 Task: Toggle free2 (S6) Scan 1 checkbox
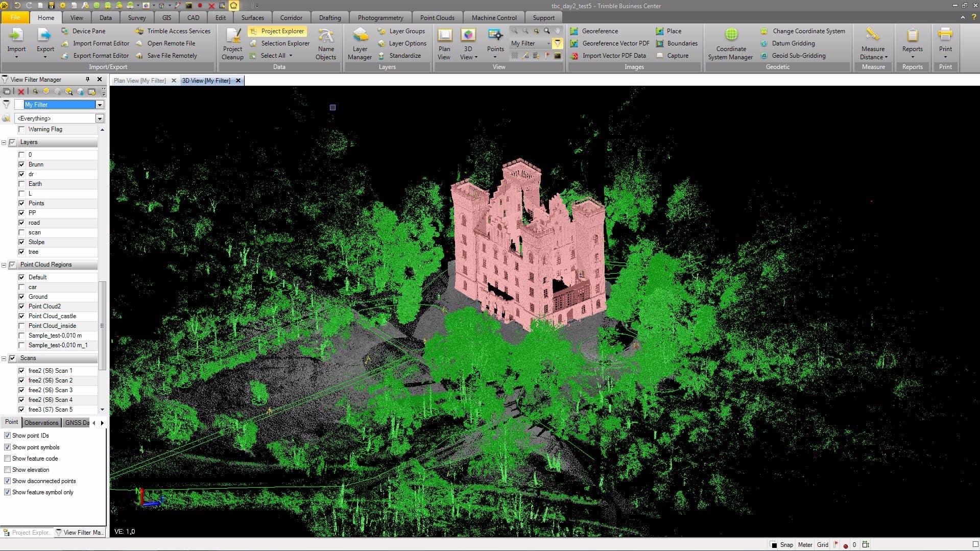coord(21,371)
